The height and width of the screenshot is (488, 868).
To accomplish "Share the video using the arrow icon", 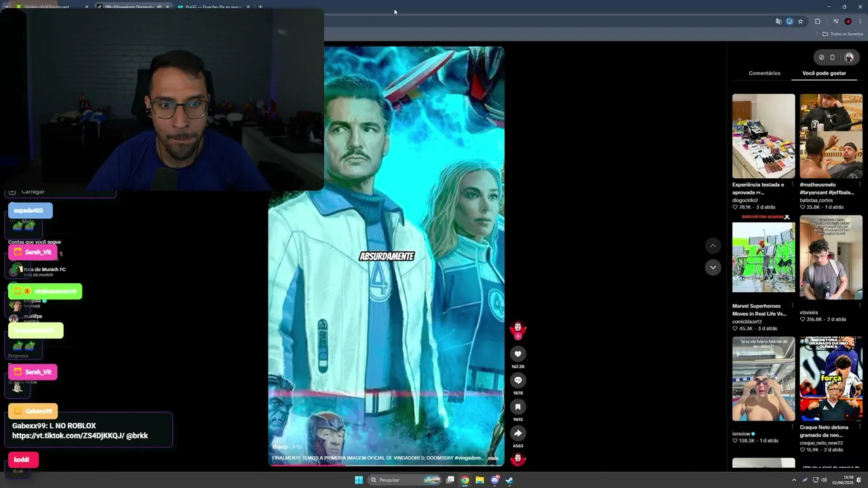I will coord(517,433).
